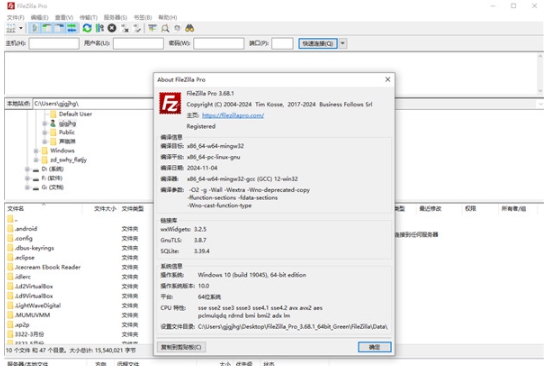This screenshot has width=547, height=366.
Task: Click the .config folder icon
Action: click(10, 239)
